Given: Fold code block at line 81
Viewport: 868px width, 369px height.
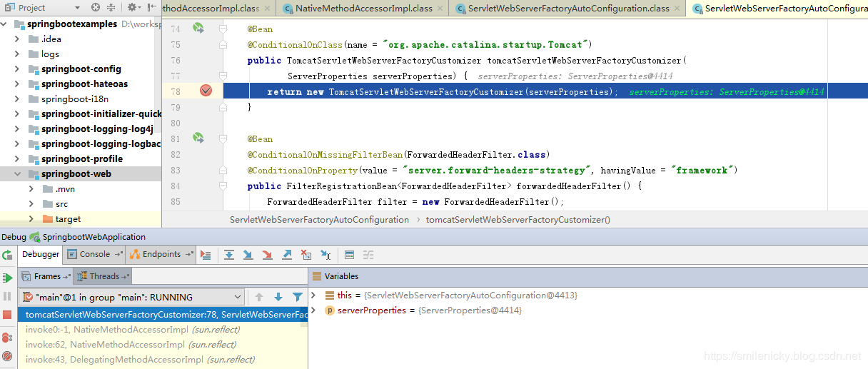Looking at the screenshot, I should pos(223,138).
